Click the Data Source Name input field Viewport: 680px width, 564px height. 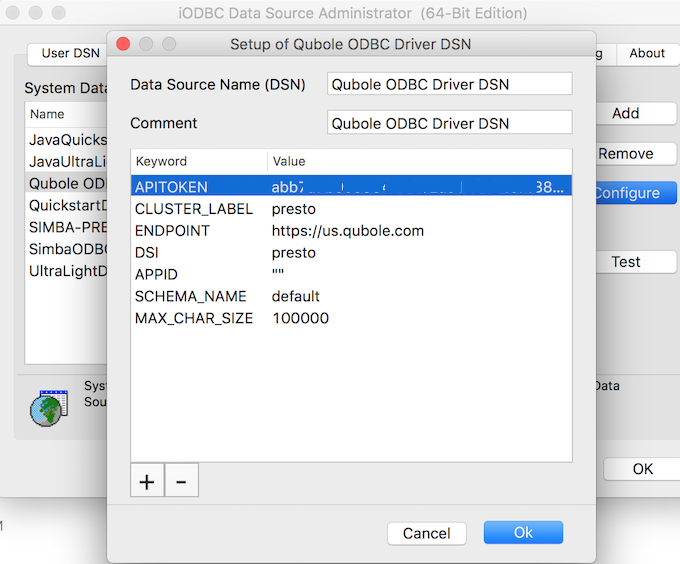click(x=449, y=84)
